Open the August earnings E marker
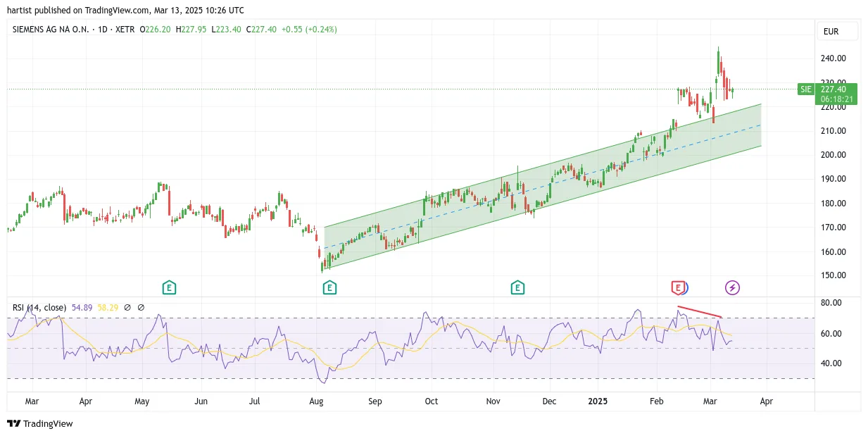 329,287
